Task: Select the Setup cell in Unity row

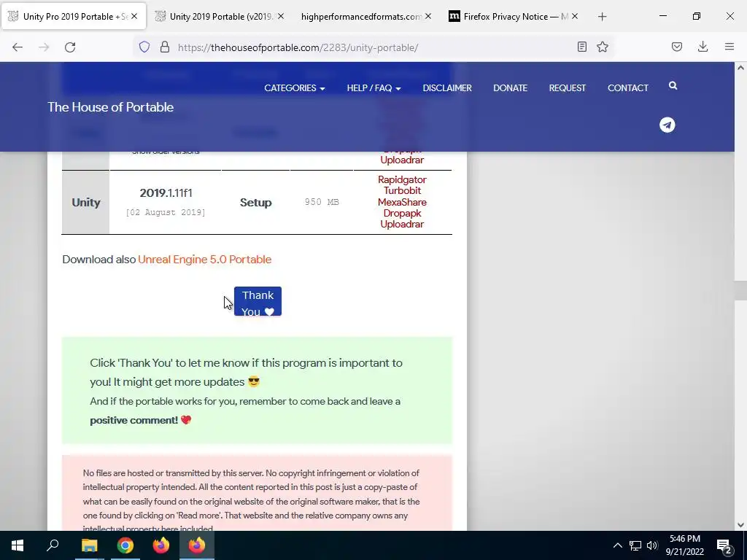Action: pyautogui.click(x=256, y=203)
